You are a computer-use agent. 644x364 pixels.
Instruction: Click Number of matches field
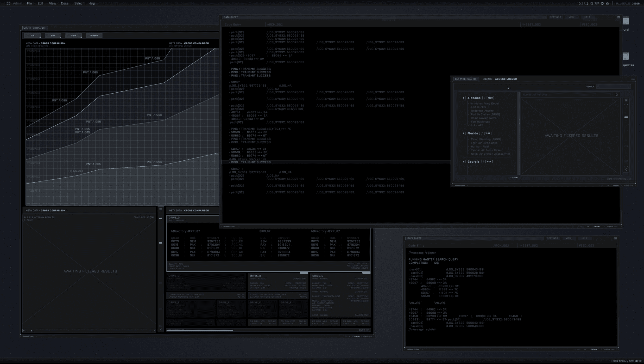566,95
